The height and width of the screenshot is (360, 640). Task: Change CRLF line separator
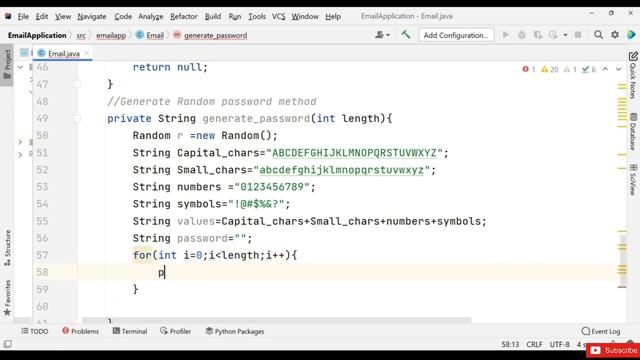coord(534,344)
